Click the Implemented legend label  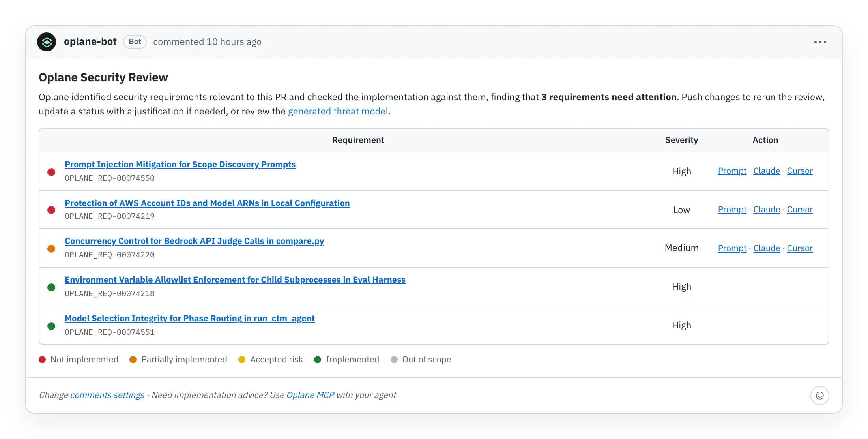352,360
